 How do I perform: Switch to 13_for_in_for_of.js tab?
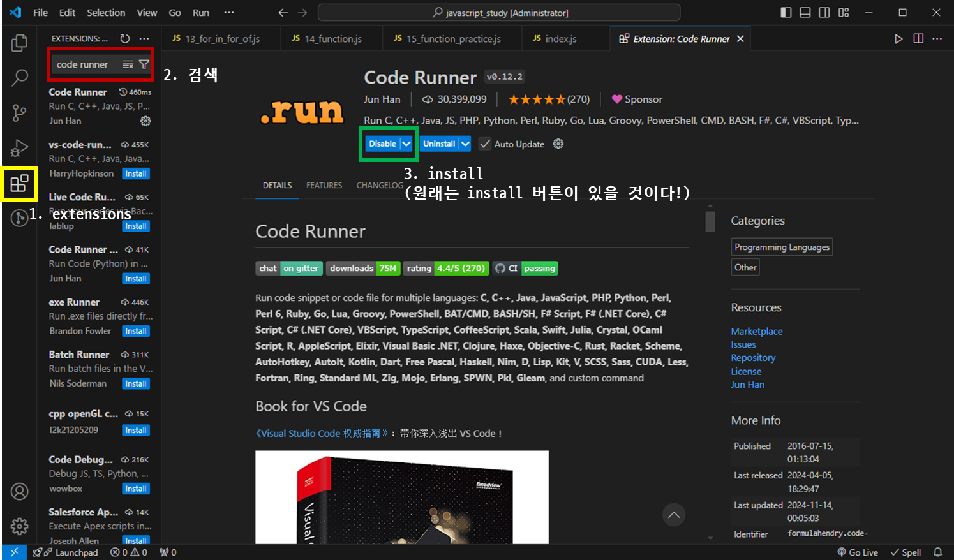pos(221,39)
